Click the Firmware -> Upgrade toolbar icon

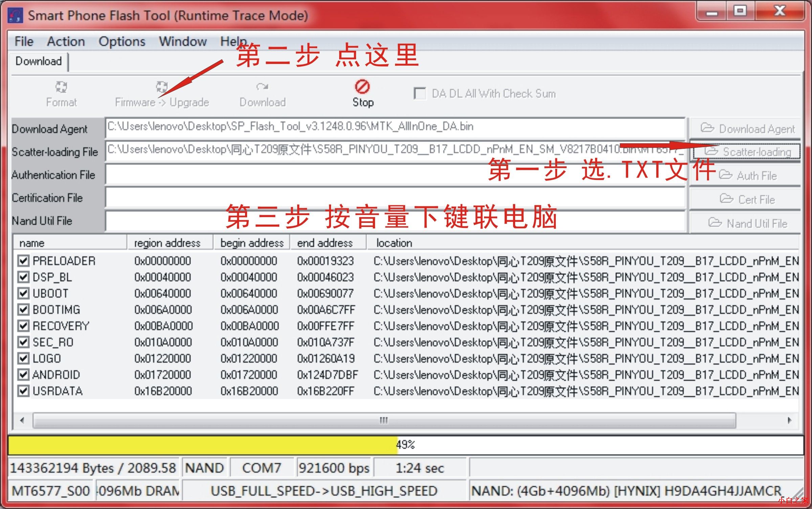click(162, 87)
